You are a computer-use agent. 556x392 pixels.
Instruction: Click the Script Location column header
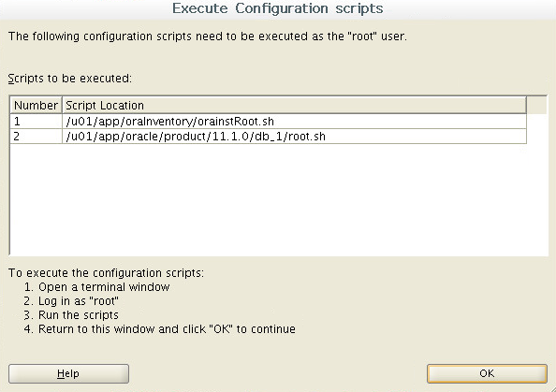pyautogui.click(x=294, y=106)
